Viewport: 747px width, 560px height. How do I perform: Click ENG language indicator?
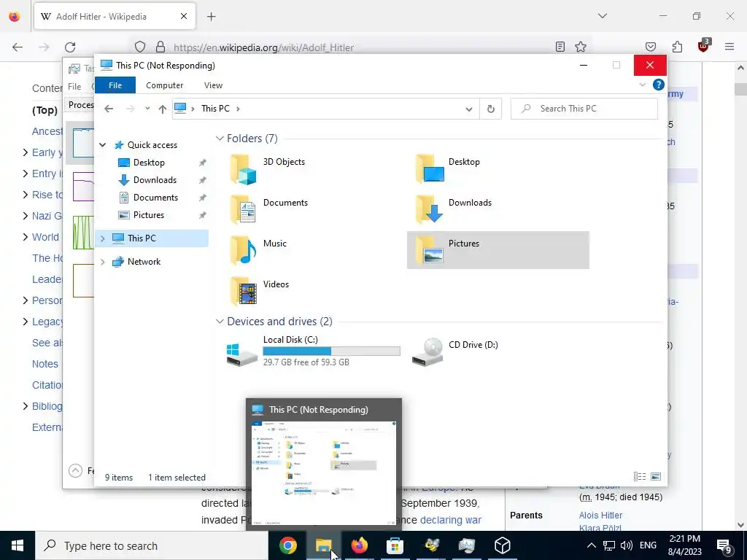(648, 545)
